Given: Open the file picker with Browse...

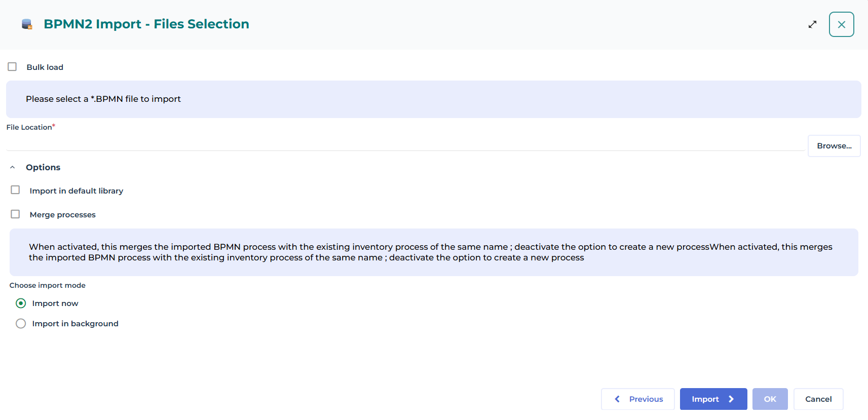Looking at the screenshot, I should 834,145.
